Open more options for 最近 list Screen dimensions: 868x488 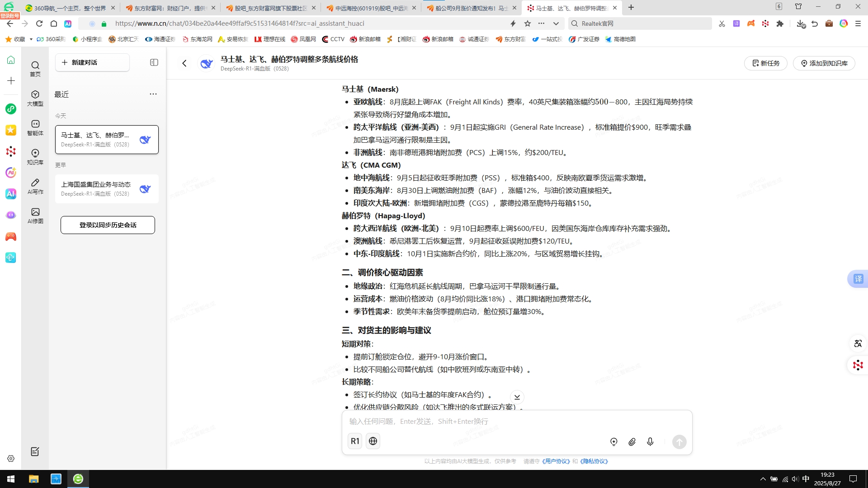click(153, 94)
